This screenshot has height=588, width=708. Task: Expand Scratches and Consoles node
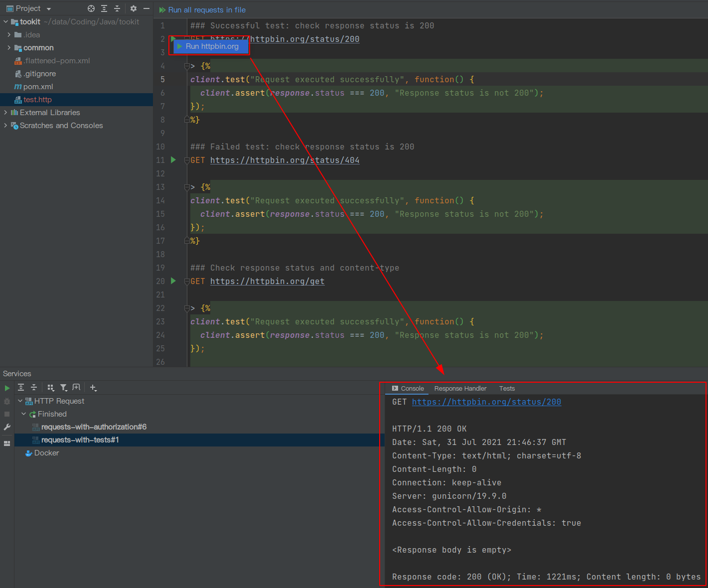(x=5, y=126)
